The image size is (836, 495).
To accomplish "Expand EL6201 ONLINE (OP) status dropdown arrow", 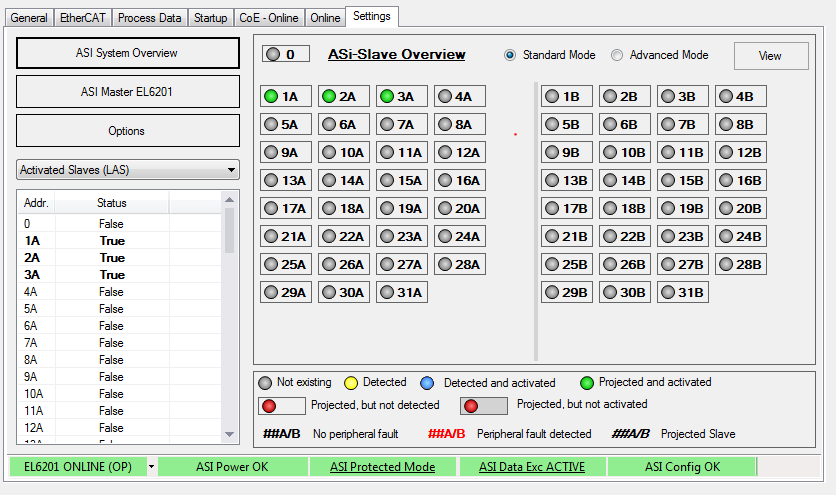I will 151,467.
